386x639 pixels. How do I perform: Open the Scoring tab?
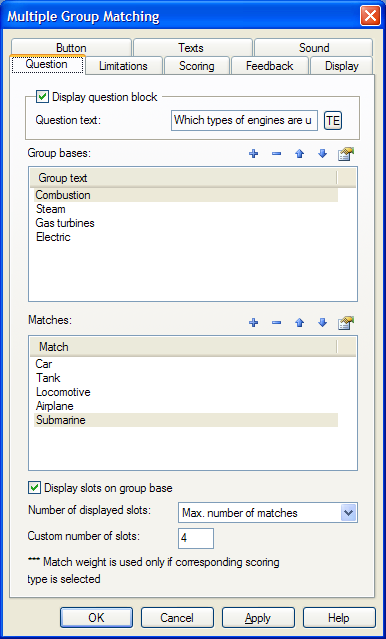[196, 66]
